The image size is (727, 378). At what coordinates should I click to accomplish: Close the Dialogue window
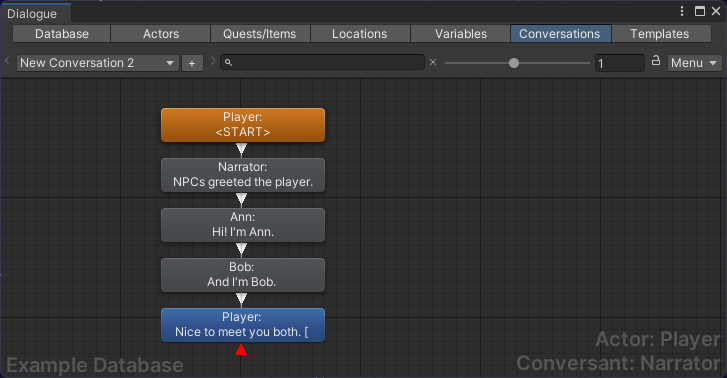(716, 11)
